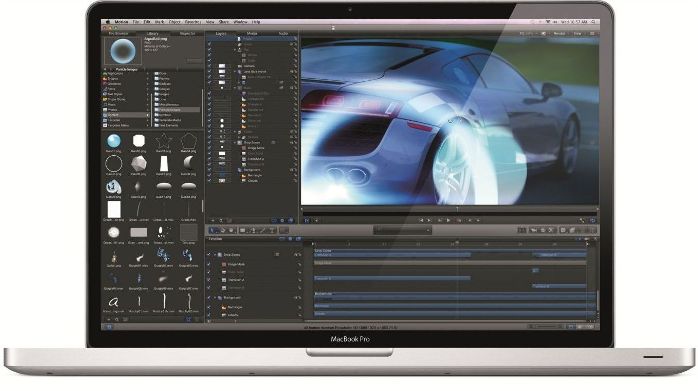
Task: Click the Play button under the canvas
Action: [448, 220]
